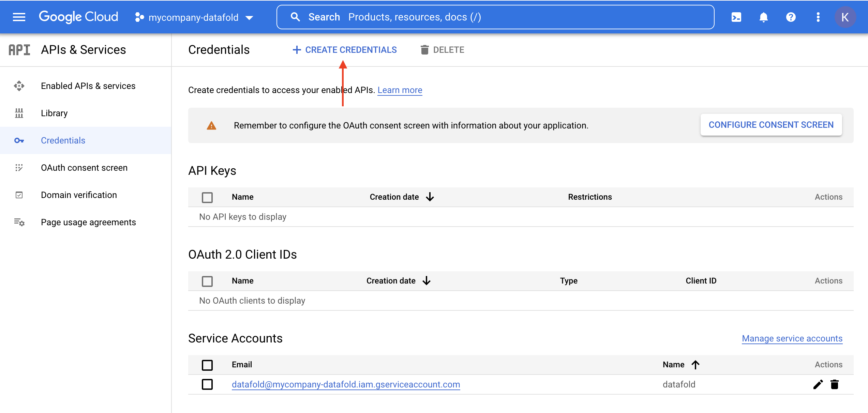Screen dimensions: 868x413
Task: Open the help question mark menu
Action: tap(791, 17)
